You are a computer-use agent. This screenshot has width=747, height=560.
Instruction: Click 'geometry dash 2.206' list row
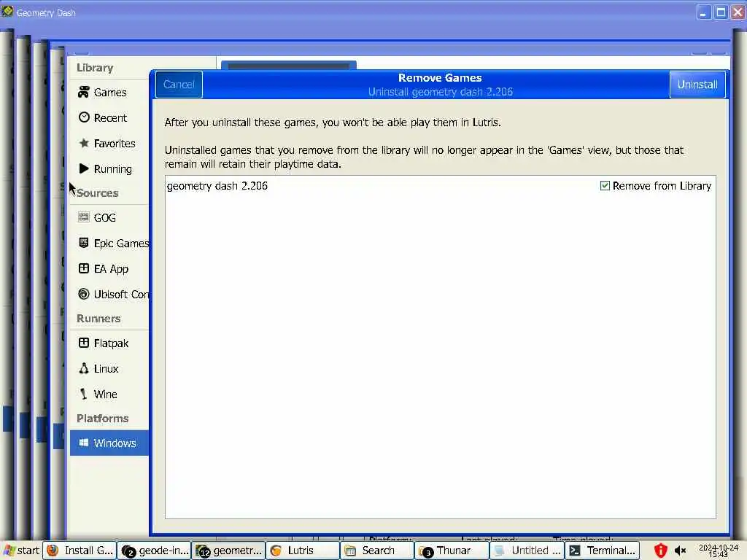440,186
